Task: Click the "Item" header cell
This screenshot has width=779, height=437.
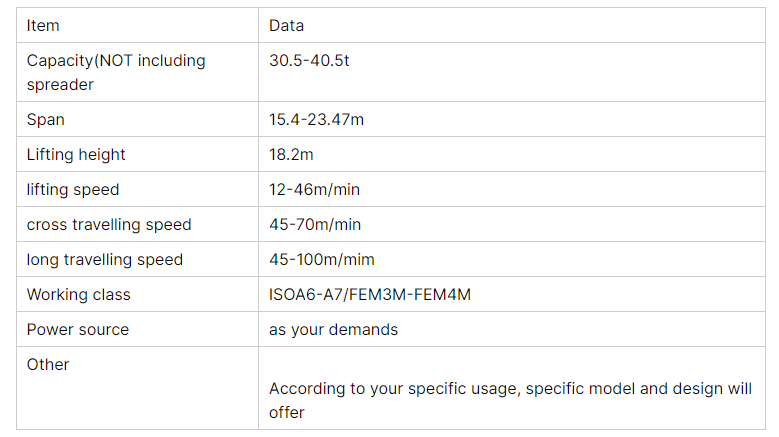Action: 43,25
